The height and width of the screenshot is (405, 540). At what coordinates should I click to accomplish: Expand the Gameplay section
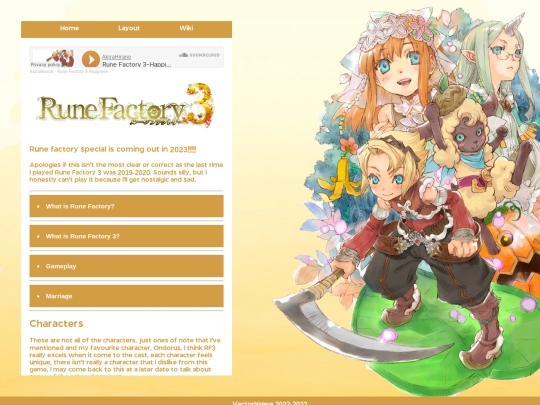(126, 266)
